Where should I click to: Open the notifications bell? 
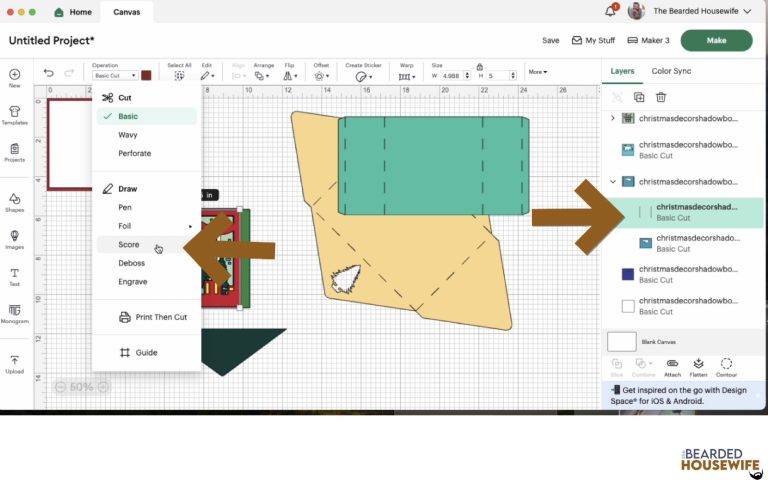pos(610,11)
